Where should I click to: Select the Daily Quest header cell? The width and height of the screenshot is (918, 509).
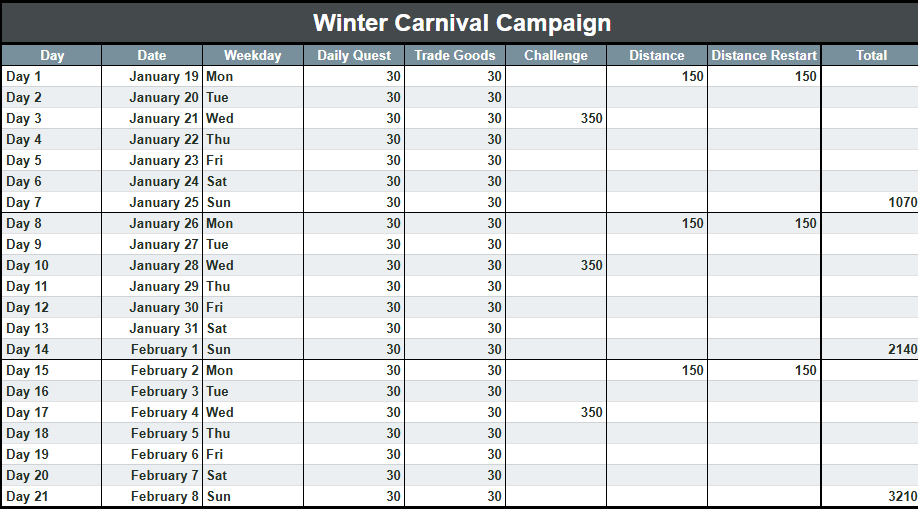point(354,55)
